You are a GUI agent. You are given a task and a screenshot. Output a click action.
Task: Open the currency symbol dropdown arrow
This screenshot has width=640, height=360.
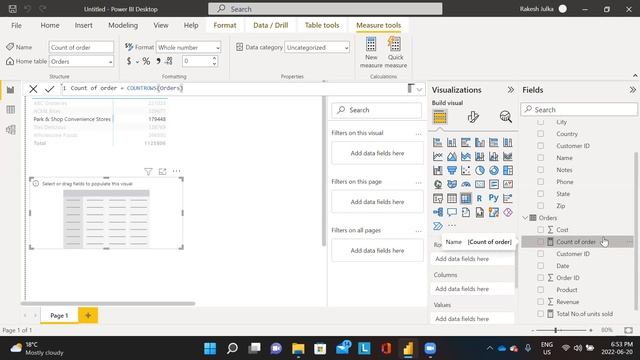(137, 62)
